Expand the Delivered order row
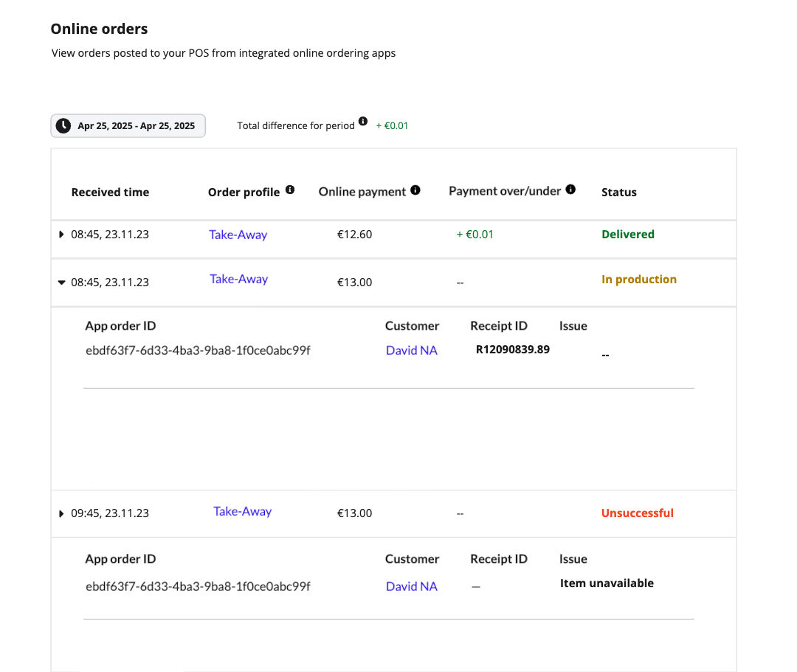Screen dimensions: 797x672 (62, 234)
